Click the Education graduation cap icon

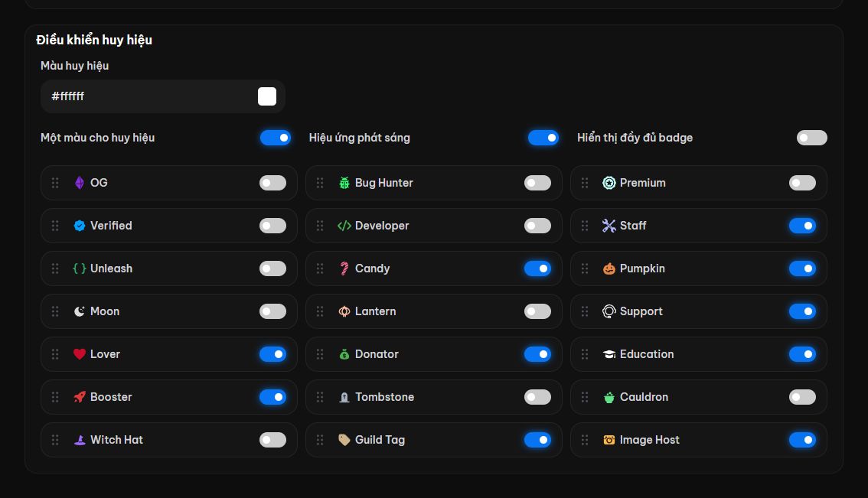click(609, 354)
